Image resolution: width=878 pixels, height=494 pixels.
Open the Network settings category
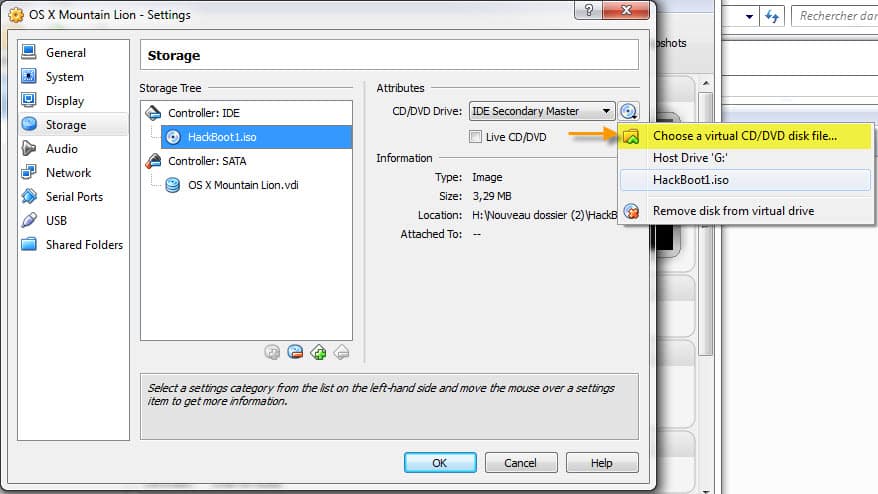[x=73, y=173]
